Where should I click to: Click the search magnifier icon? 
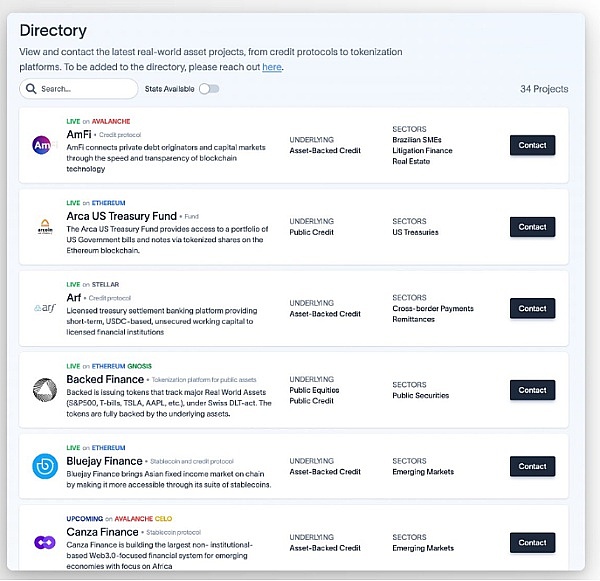32,89
